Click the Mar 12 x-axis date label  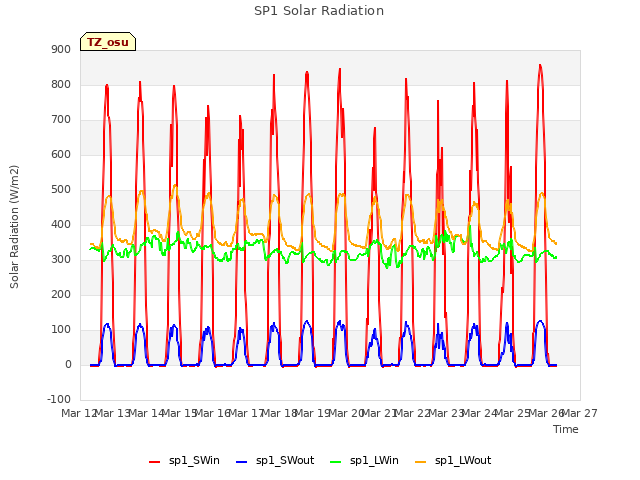[x=79, y=413]
